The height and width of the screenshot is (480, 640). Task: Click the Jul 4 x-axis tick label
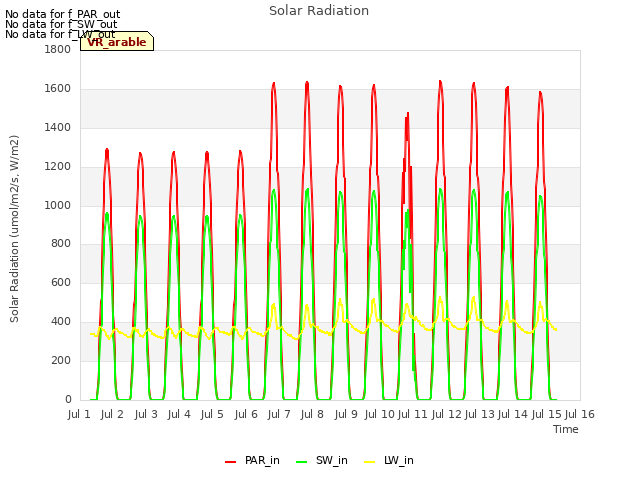tap(179, 414)
